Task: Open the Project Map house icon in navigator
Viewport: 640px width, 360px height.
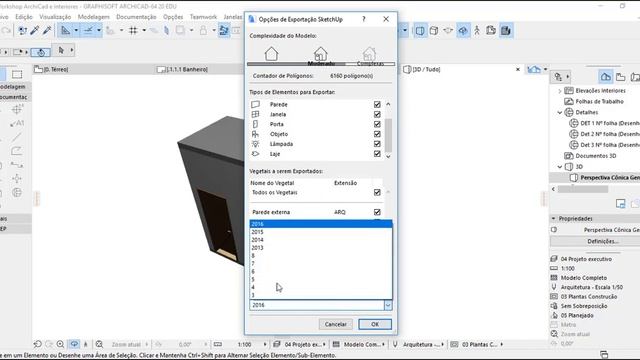Action: coord(606,77)
